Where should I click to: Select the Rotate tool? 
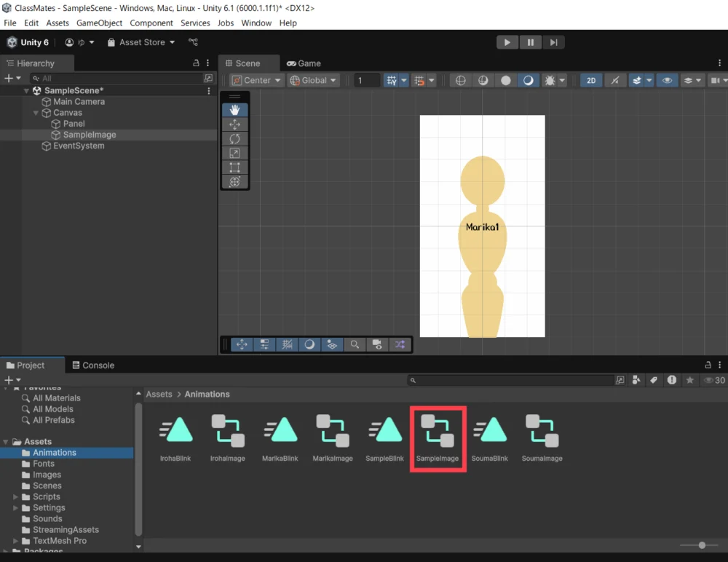234,139
